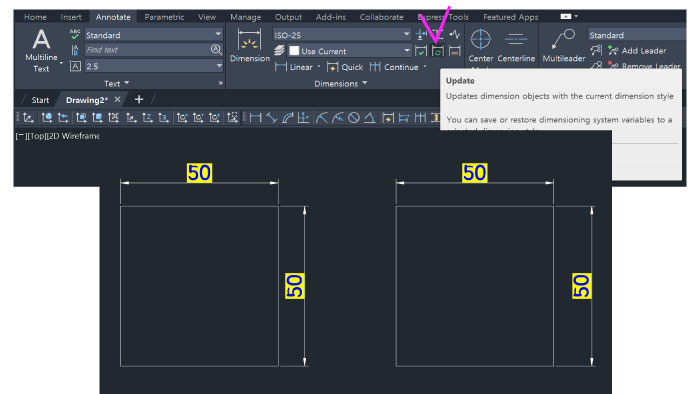Click the UCS Z Axis Vector icon
This screenshot has width=700, height=394.
[x=147, y=118]
